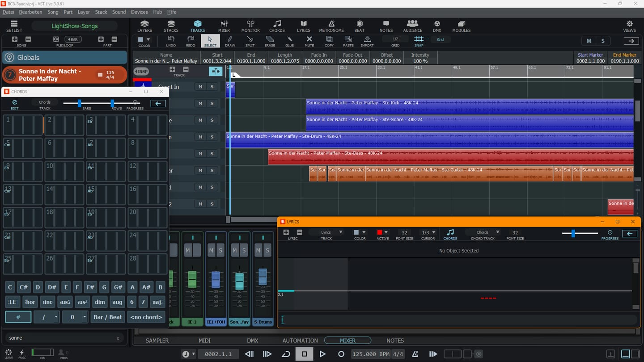The height and width of the screenshot is (362, 644).
Task: Toggle the Snap function
Action: coord(419,41)
